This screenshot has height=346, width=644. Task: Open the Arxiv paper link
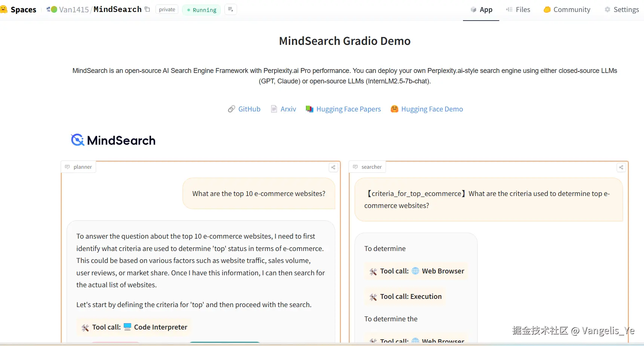click(283, 109)
